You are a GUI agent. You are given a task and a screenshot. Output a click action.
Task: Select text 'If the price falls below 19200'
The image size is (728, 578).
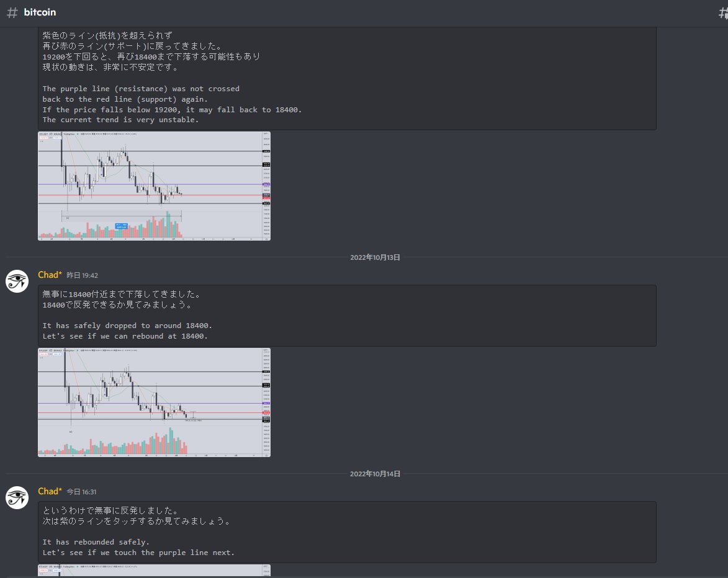110,110
